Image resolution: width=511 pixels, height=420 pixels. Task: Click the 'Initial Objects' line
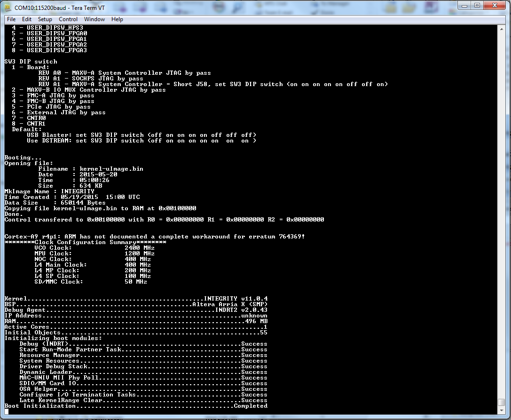136,333
